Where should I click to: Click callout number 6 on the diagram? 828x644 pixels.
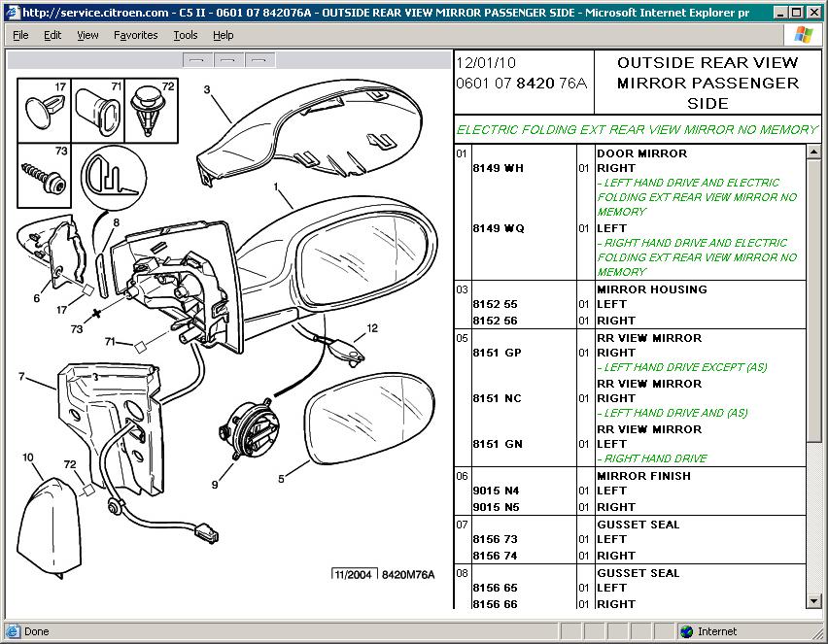[x=36, y=298]
